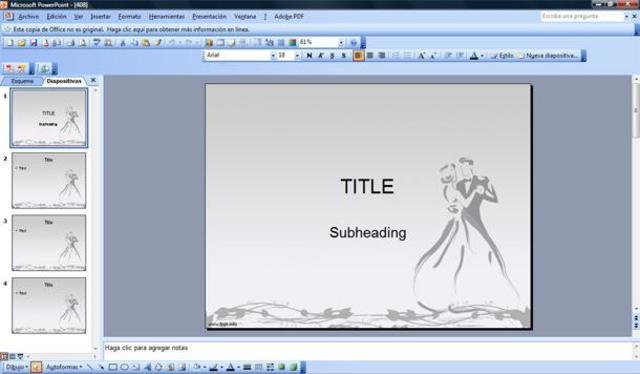Viewport: 640px width, 374px height.
Task: Select slide 1 thumbnail
Action: (x=49, y=118)
